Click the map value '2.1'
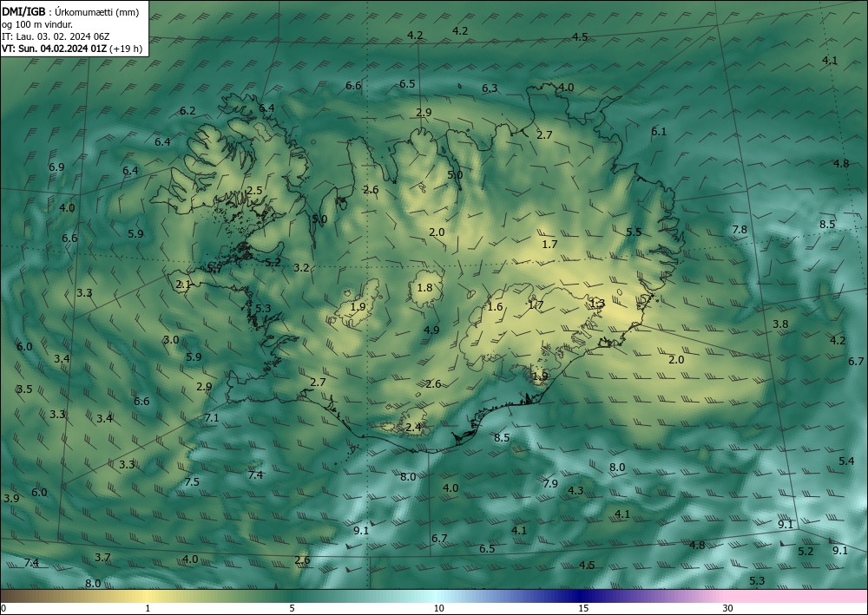The height and width of the screenshot is (615, 868). pyautogui.click(x=183, y=285)
